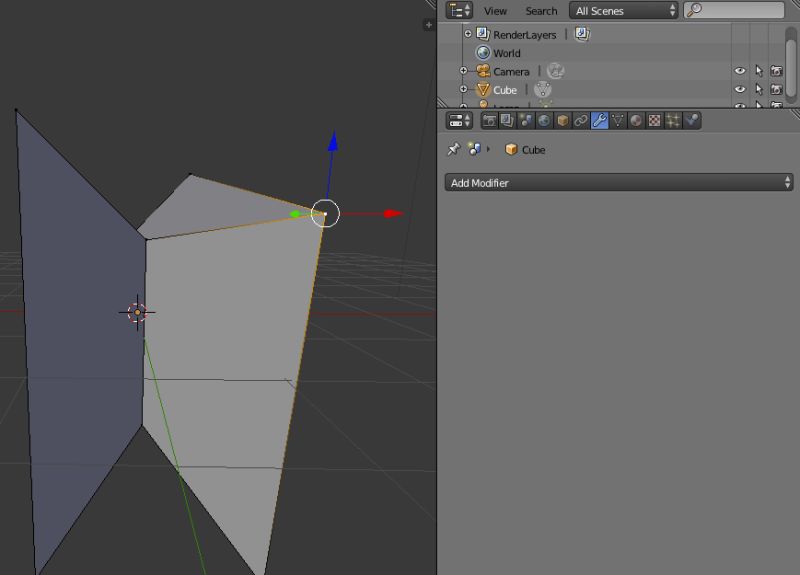
Task: Click the white manipulator center circle
Action: [x=325, y=213]
